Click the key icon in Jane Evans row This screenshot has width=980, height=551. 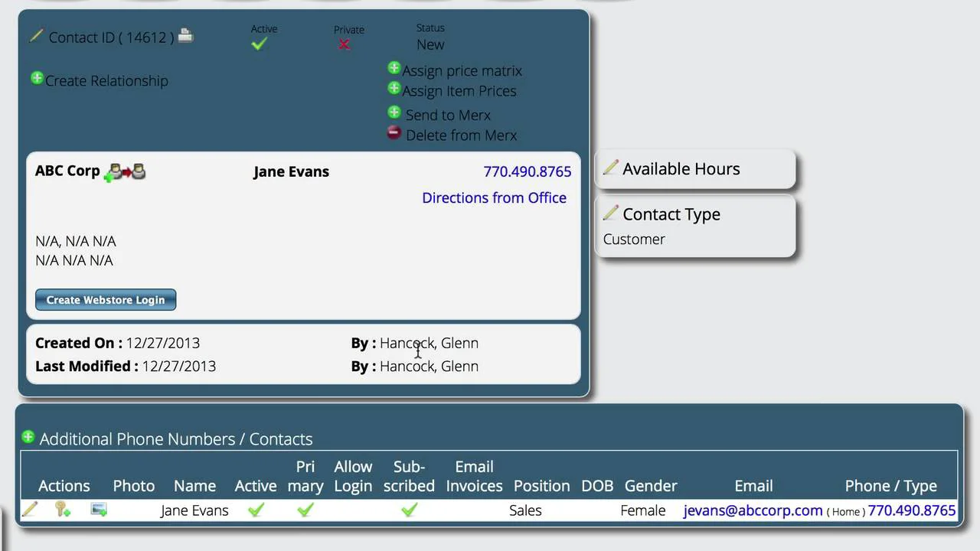[x=63, y=509]
